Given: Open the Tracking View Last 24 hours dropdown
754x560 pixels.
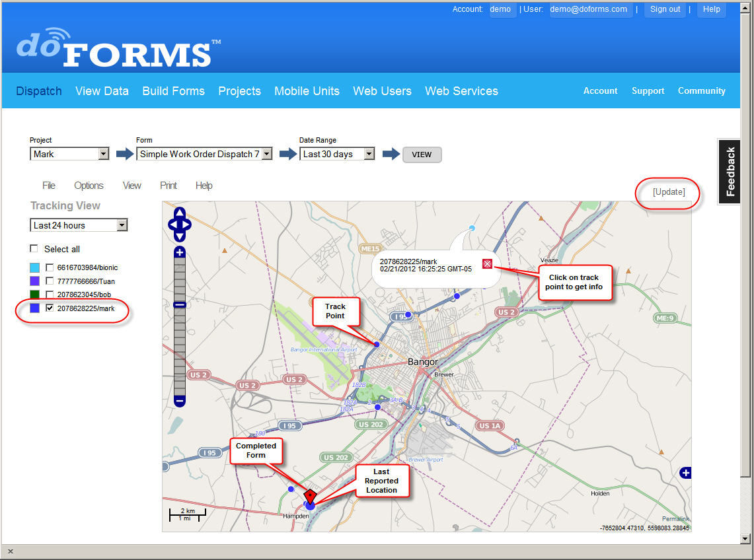Looking at the screenshot, I should [x=79, y=225].
